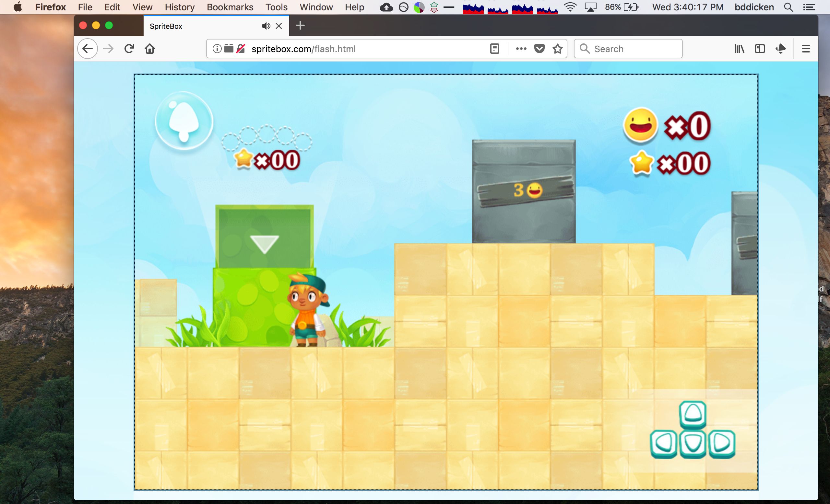Screen dimensions: 830x504
Task: Mute the SpriteBox tab audio
Action: 266,26
